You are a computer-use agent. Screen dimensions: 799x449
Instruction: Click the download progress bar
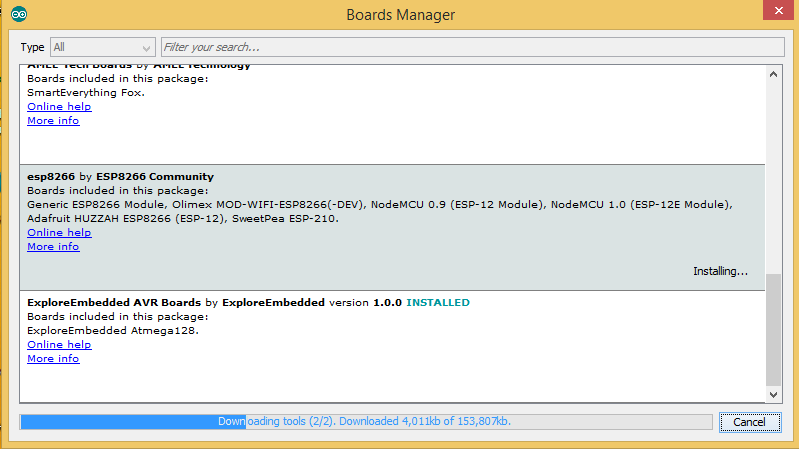(x=366, y=422)
